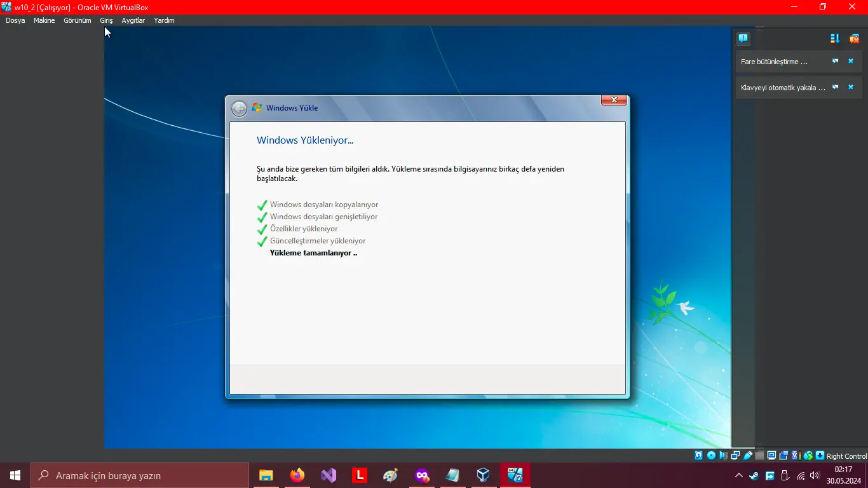Click the back arrow in Windows Yükle
Viewport: 868px width, 488px height.
click(239, 109)
